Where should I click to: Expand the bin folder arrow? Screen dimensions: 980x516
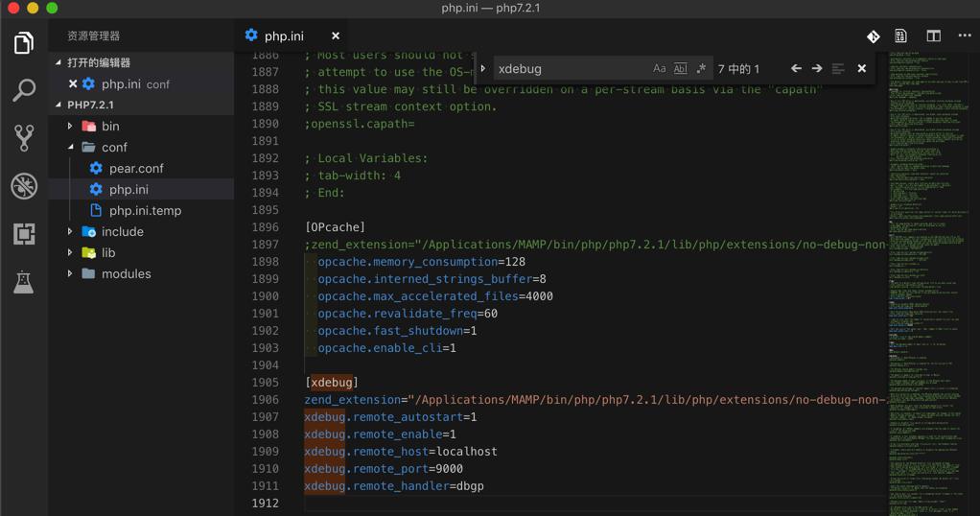(x=70, y=126)
